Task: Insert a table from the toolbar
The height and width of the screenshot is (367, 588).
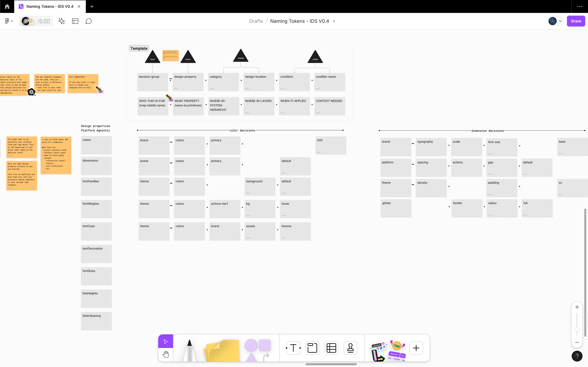Action: coord(331,348)
